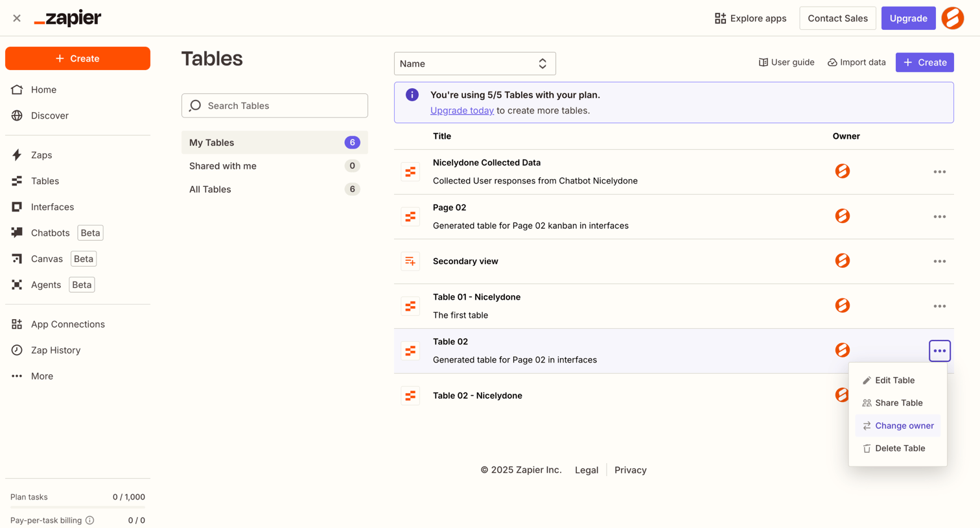
Task: Click owner avatar in Page 02 row
Action: 843,216
